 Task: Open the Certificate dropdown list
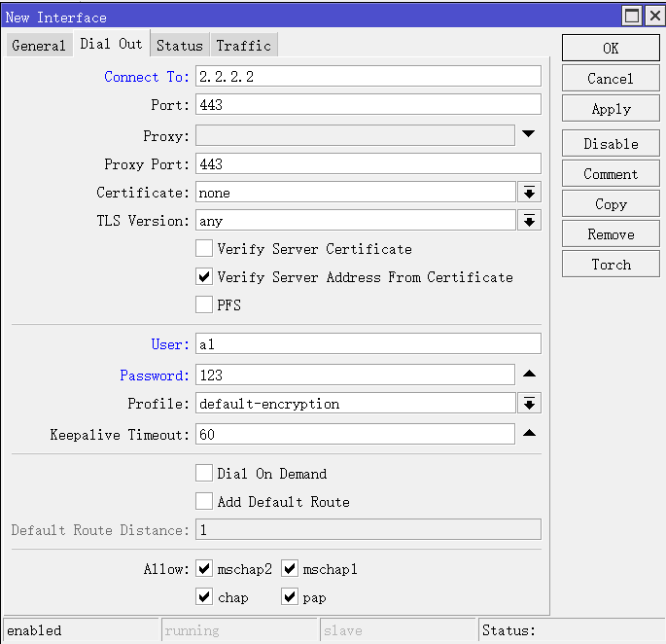tap(529, 193)
